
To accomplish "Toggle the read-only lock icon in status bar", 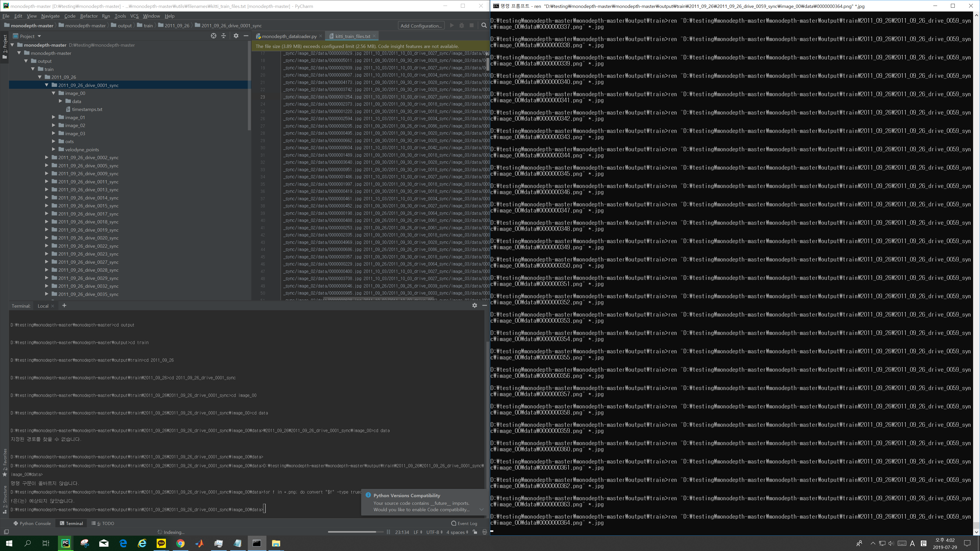I will pyautogui.click(x=475, y=532).
